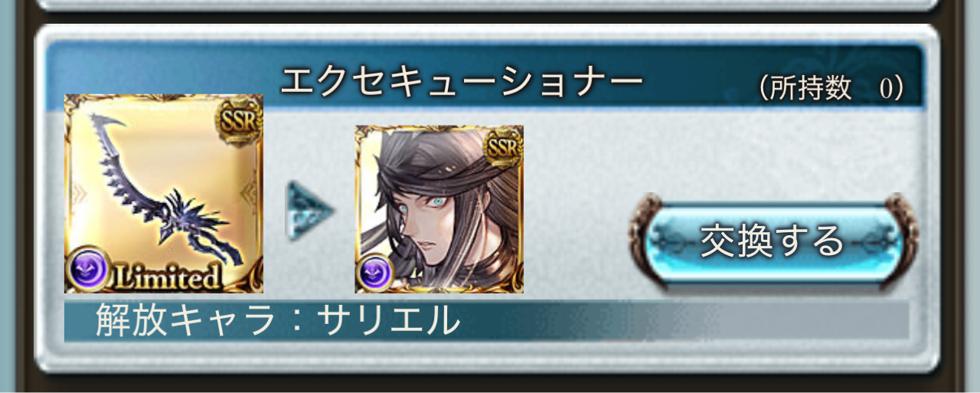
Task: Open the Executioner scythe weapon thumbnail
Action: [164, 193]
